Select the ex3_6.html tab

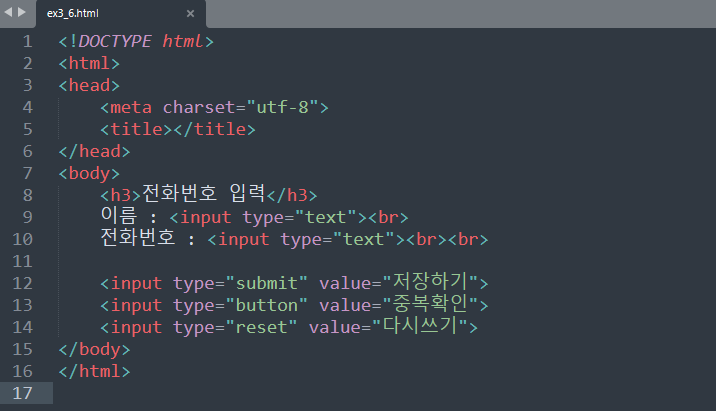pos(121,14)
